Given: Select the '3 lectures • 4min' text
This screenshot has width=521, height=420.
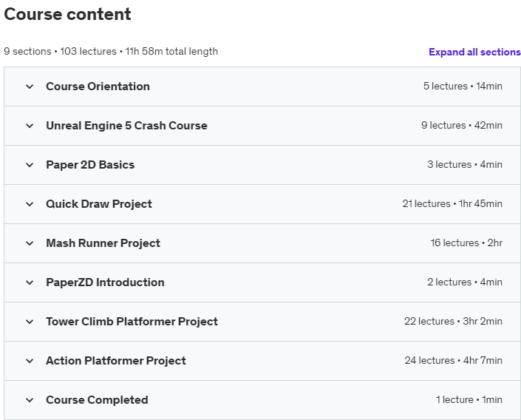Looking at the screenshot, I should click(465, 165).
